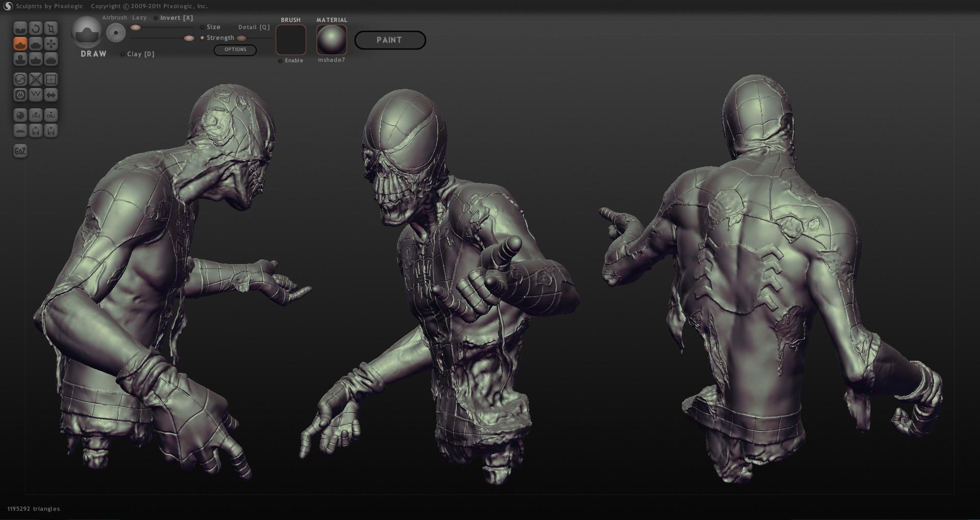Select the Crease brush tool

[20, 29]
